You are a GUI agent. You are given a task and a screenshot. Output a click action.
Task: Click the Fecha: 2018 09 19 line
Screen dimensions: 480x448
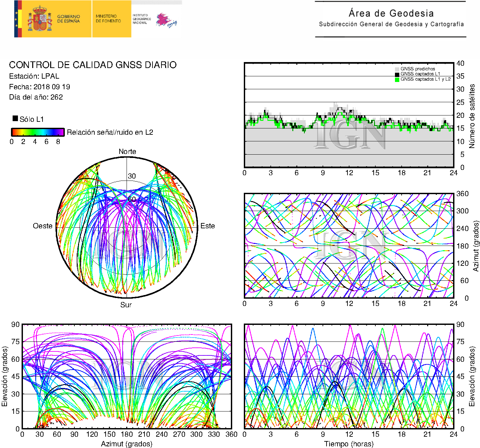[x=40, y=87]
